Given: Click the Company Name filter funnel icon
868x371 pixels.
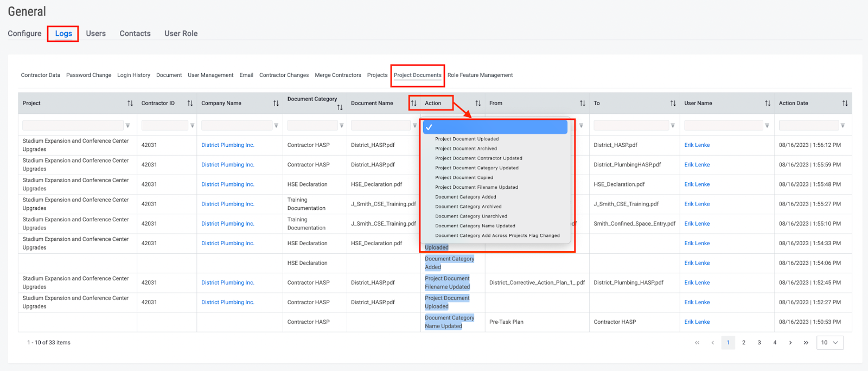Looking at the screenshot, I should (x=276, y=126).
